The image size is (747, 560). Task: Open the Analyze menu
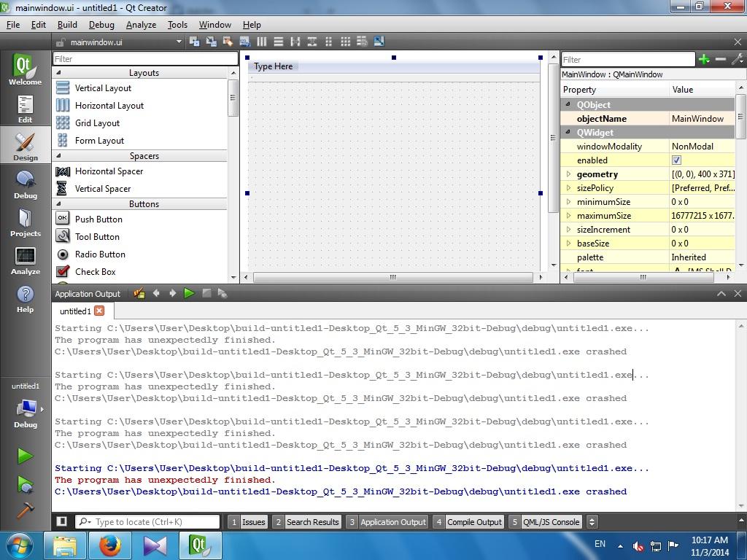[141, 25]
